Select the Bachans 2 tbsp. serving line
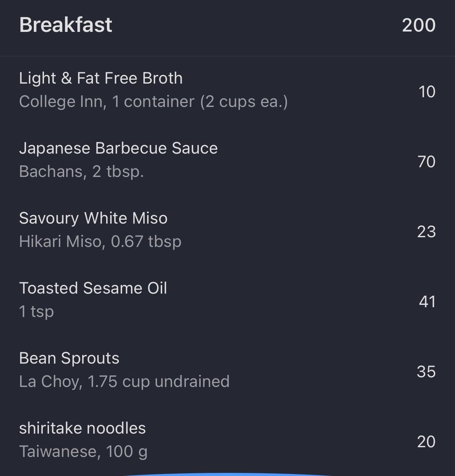Screen dimensions: 455x476 click(81, 172)
